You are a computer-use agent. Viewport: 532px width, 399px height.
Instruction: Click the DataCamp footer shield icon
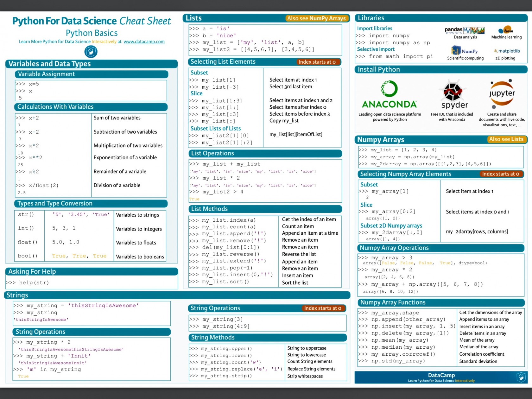pyautogui.click(x=521, y=377)
